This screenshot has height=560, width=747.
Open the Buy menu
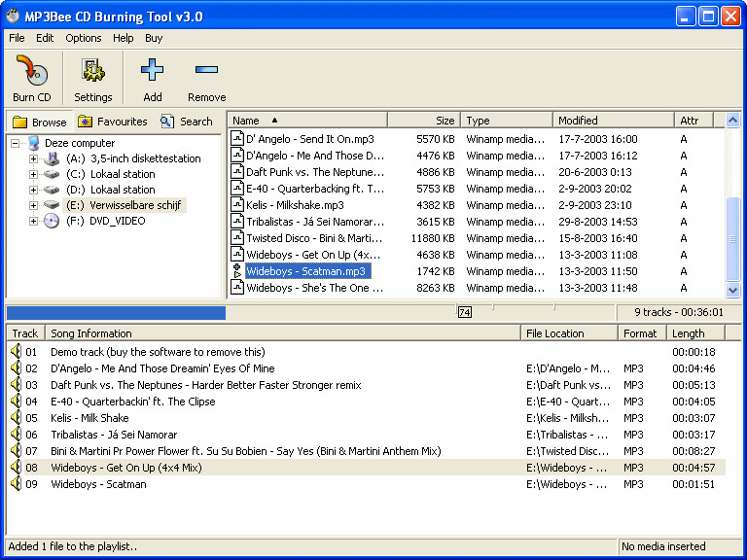pos(154,38)
